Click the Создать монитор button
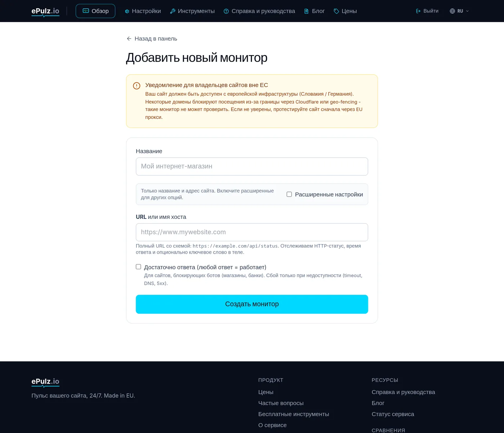Screen dimensions: 504x433 pyautogui.click(x=252, y=304)
